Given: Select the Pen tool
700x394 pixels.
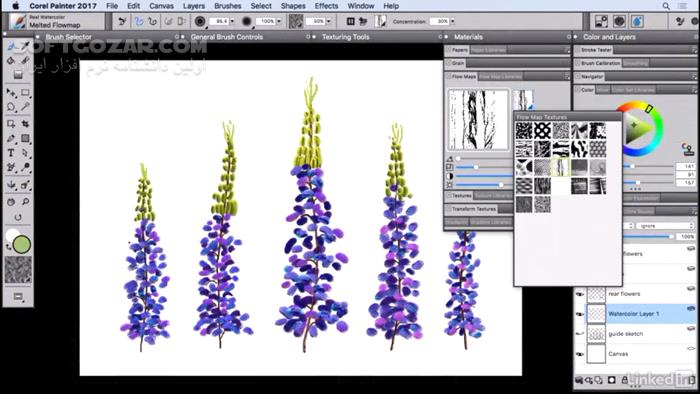Looking at the screenshot, I should coord(12,138).
